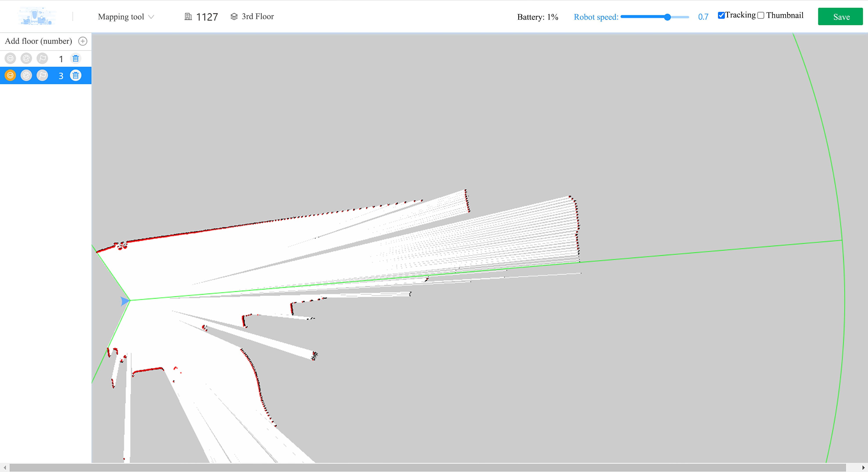The width and height of the screenshot is (868, 472).
Task: Delete floor 1 with trash icon
Action: 76,59
